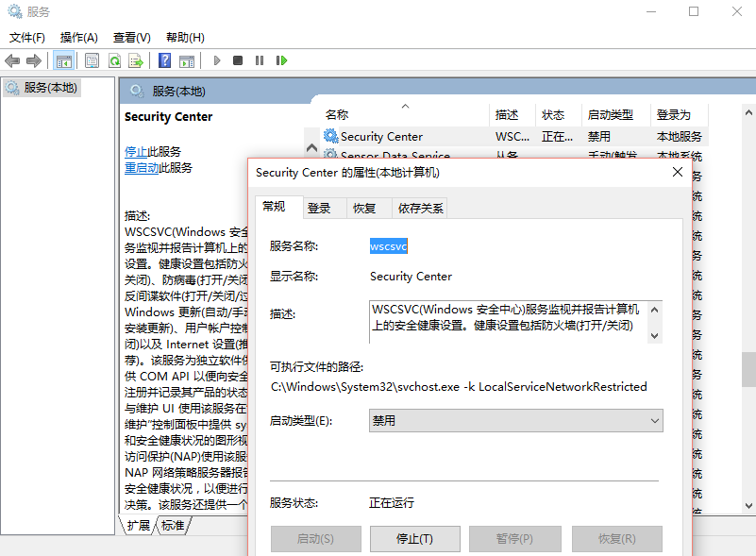Viewport: 756px width, 556px height.
Task: Click the export list toolbar icon
Action: tap(136, 60)
